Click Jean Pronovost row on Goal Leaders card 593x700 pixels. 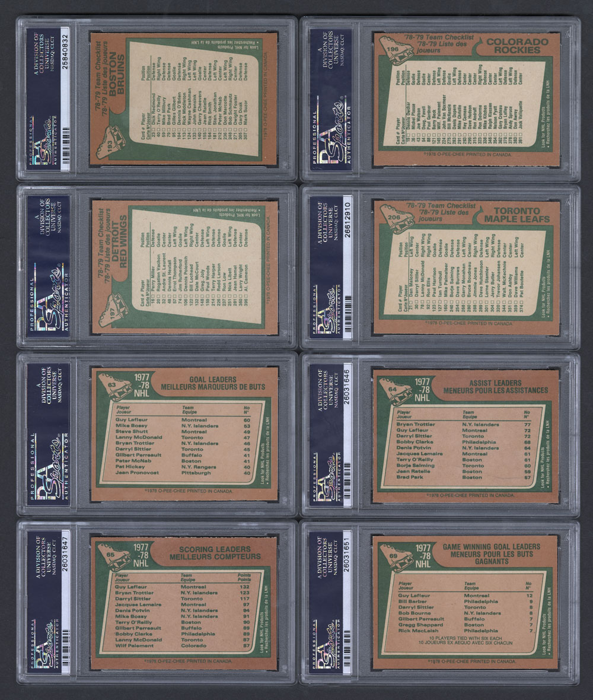click(x=183, y=473)
